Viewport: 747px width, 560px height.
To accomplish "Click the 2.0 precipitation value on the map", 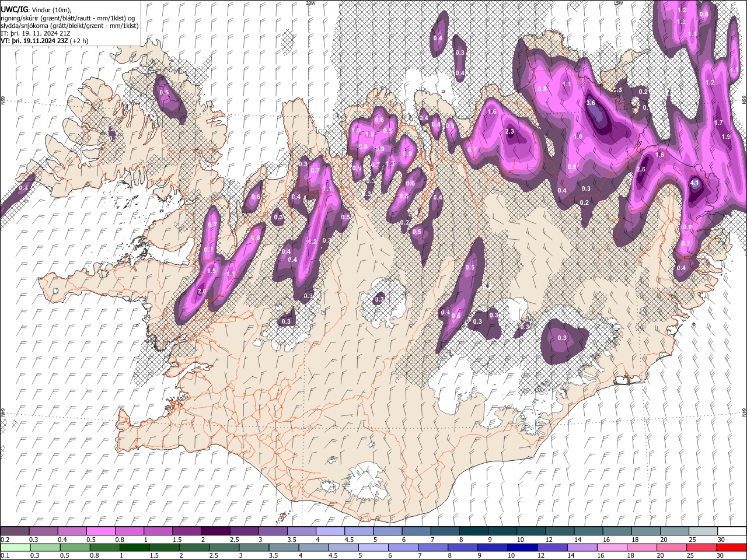I will [x=203, y=291].
